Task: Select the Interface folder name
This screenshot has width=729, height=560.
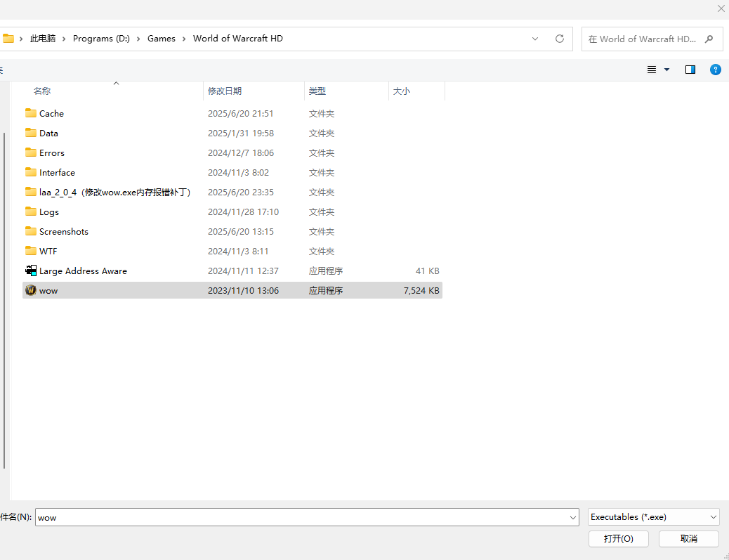Action: 57,173
